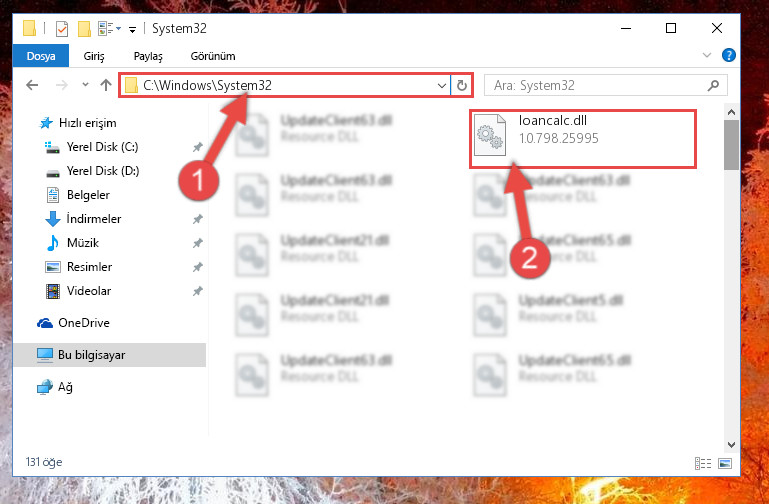Switch to details view layout icon
The width and height of the screenshot is (769, 504).
[702, 463]
